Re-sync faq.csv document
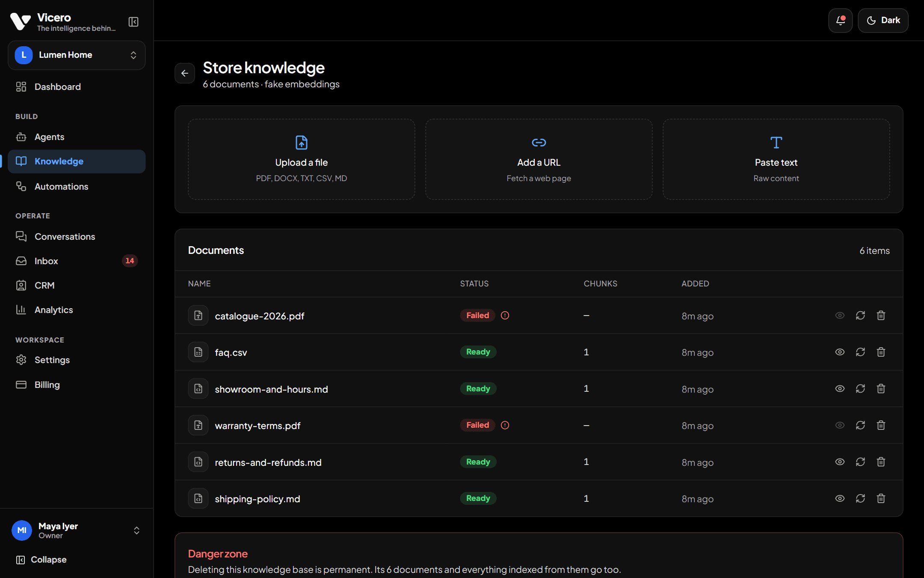This screenshot has width=924, height=578. 860,352
